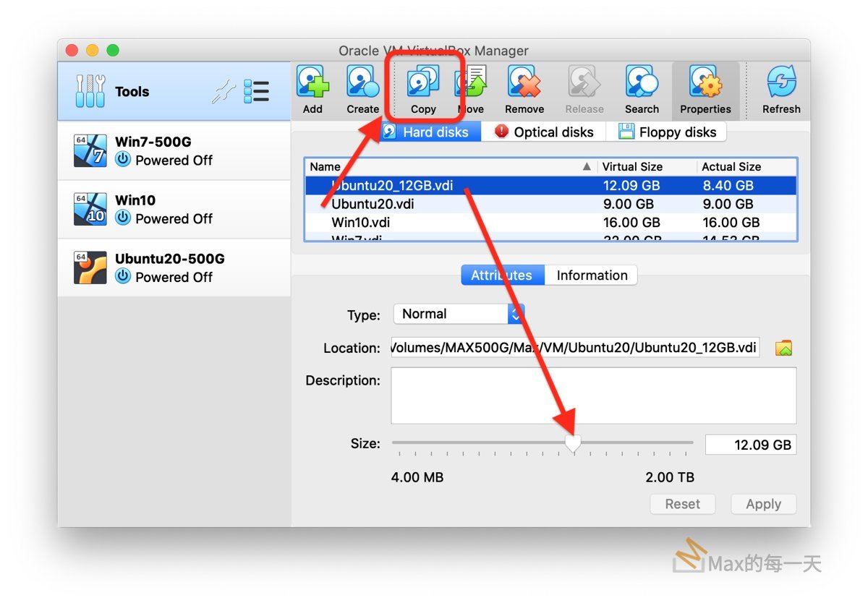Select the Tools entry in the sidebar

174,91
